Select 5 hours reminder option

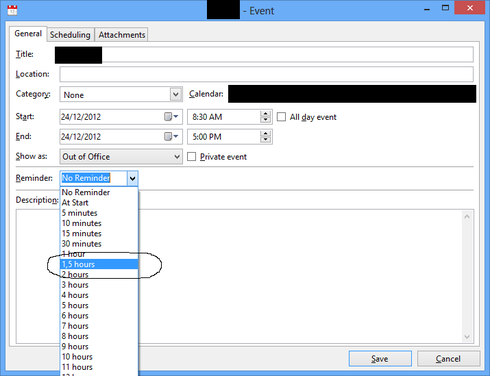coord(99,306)
